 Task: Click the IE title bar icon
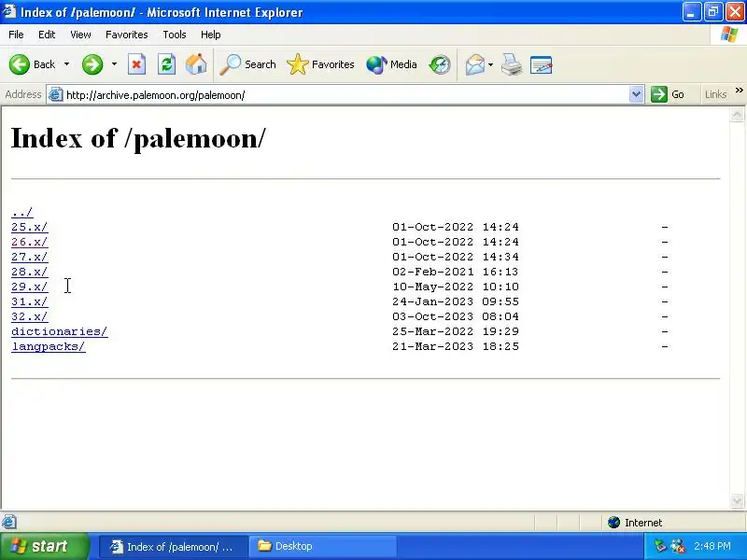(9, 11)
